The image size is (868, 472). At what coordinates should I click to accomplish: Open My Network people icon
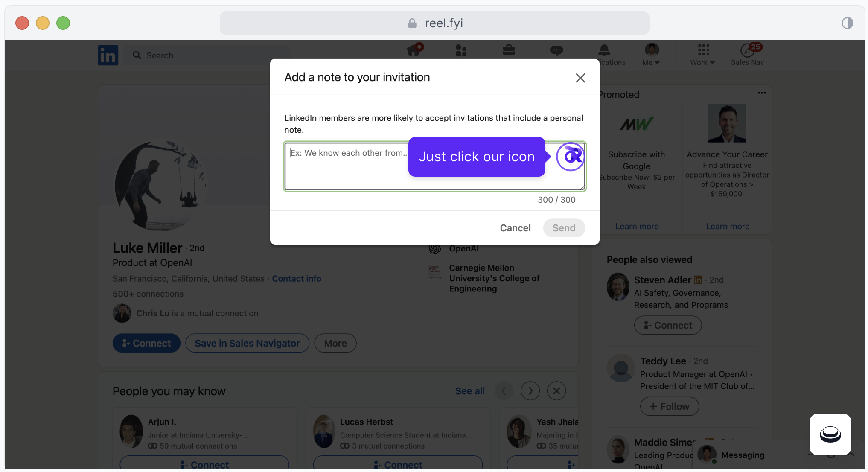pos(461,51)
